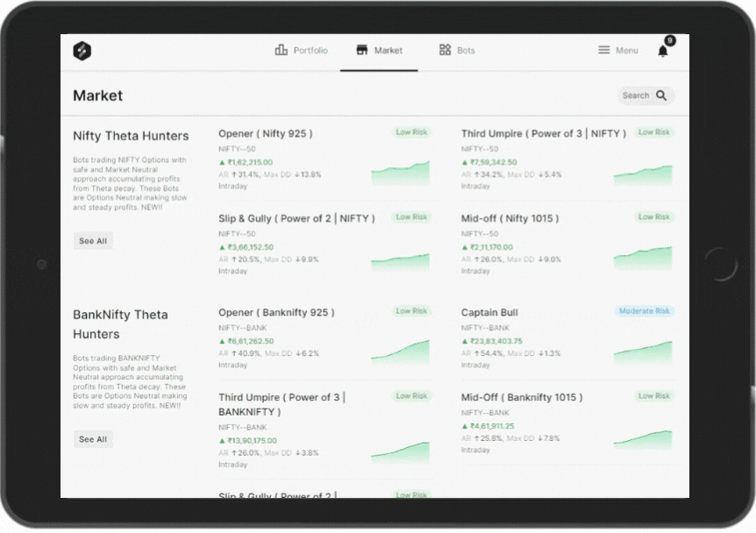Click Opener Nifty 925 performance chart
The height and width of the screenshot is (533, 756).
pyautogui.click(x=400, y=173)
